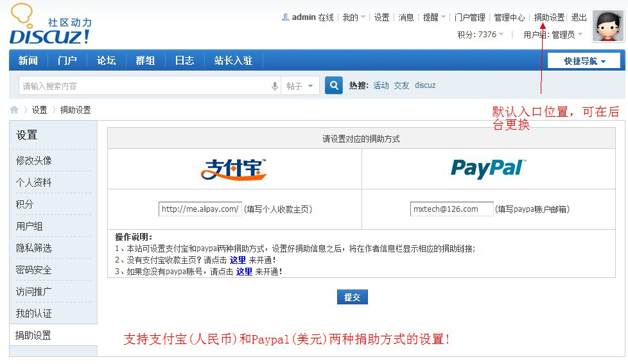628x364 pixels.
Task: Open 消息 messages link
Action: [406, 17]
